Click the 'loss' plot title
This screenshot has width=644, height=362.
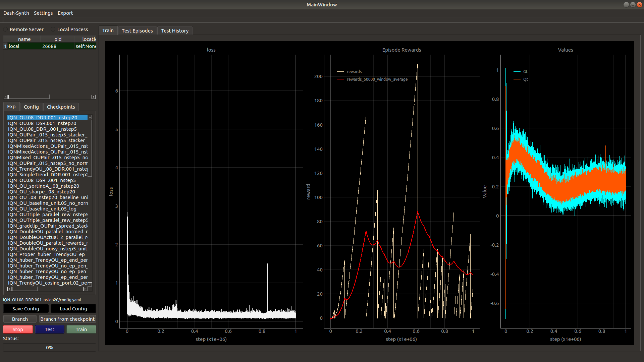pos(211,50)
